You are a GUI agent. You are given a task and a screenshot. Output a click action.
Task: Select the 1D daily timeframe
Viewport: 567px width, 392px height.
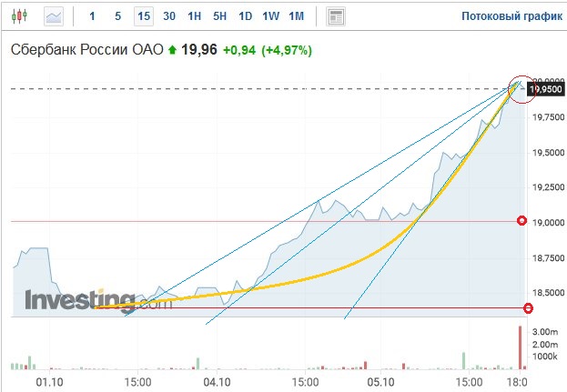245,16
